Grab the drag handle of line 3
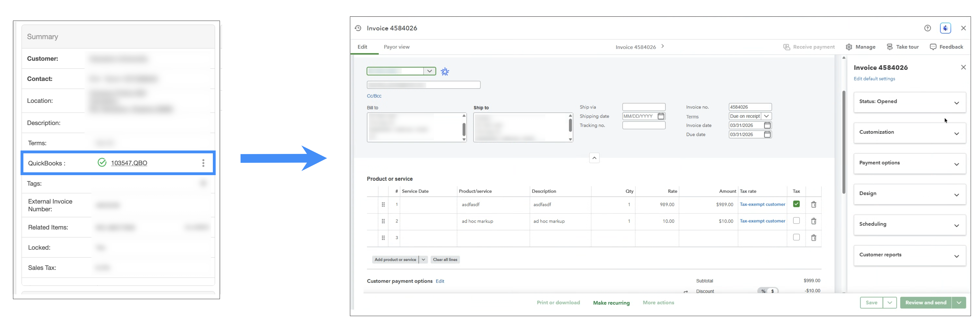This screenshot has width=980, height=335. [x=383, y=238]
